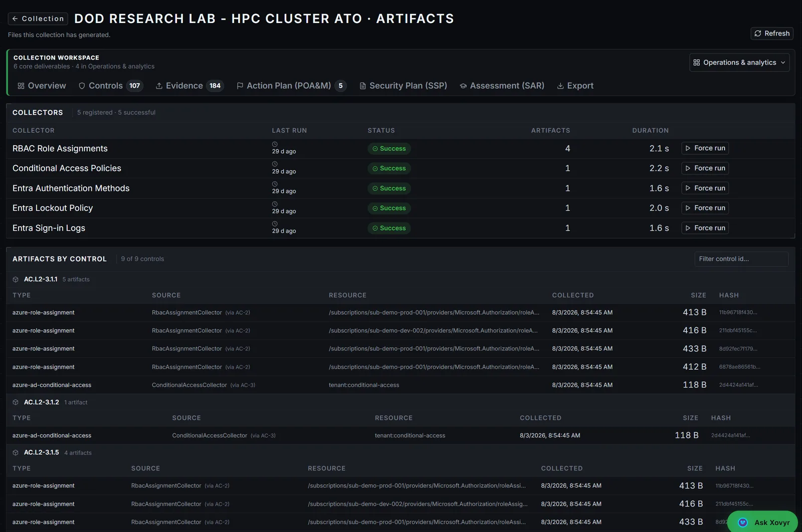The height and width of the screenshot is (532, 802).
Task: Click the clock icon in RBAC Role Assignments row
Action: tap(275, 144)
